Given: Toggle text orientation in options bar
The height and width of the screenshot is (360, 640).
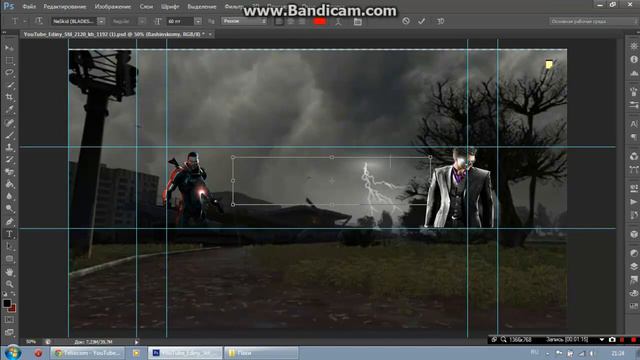Looking at the screenshot, I should click(38, 21).
